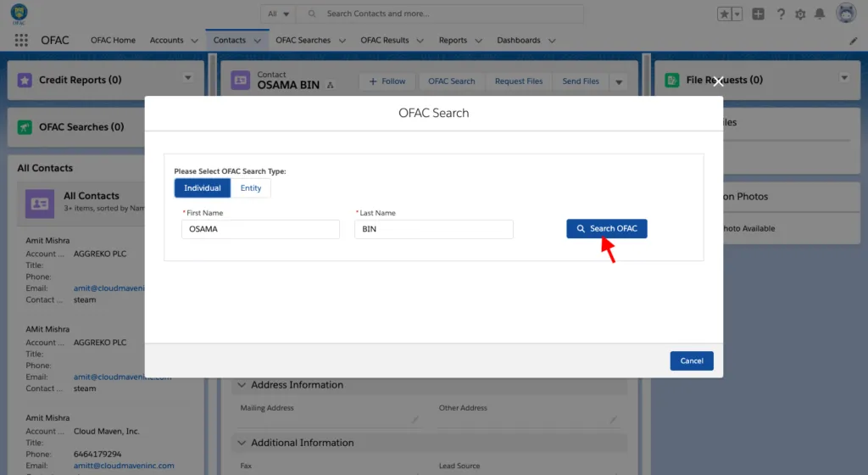Collapse the Address Information section
Image resolution: width=868 pixels, height=475 pixels.
pos(242,385)
